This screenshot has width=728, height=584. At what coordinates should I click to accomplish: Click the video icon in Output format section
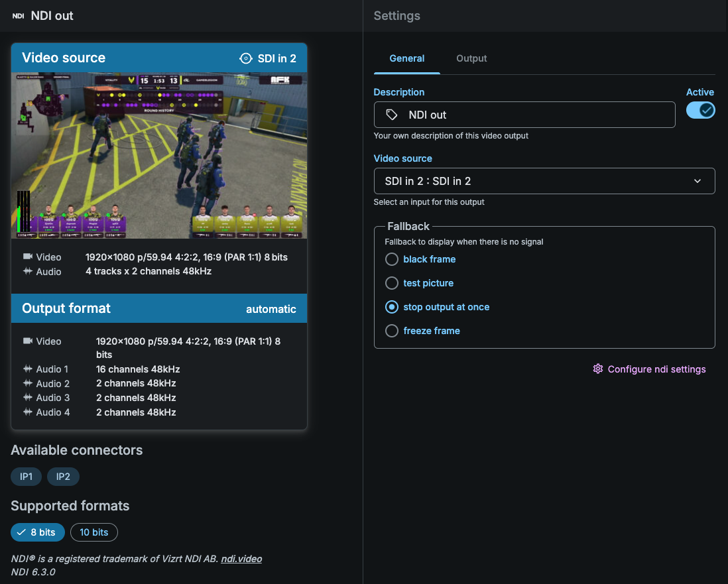click(x=27, y=341)
